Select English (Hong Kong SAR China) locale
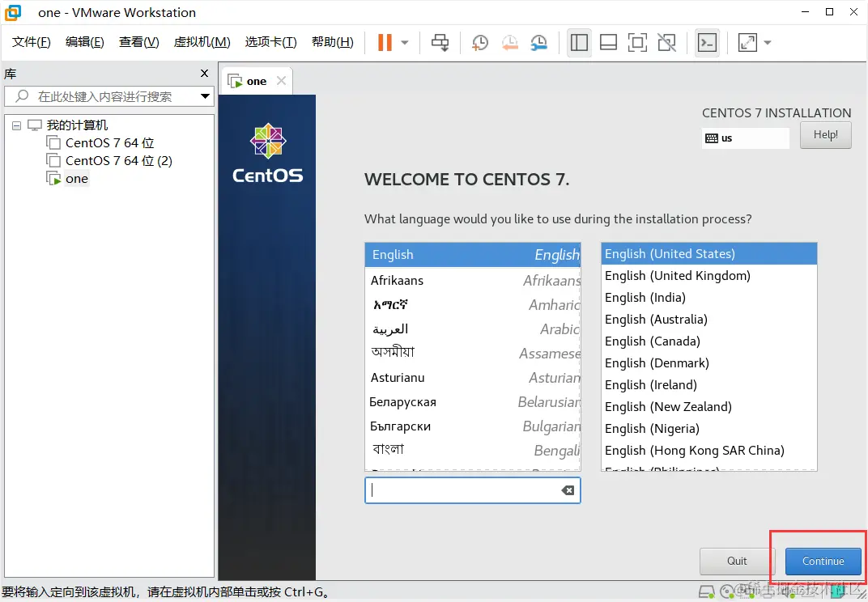This screenshot has height=602, width=868. [x=709, y=451]
